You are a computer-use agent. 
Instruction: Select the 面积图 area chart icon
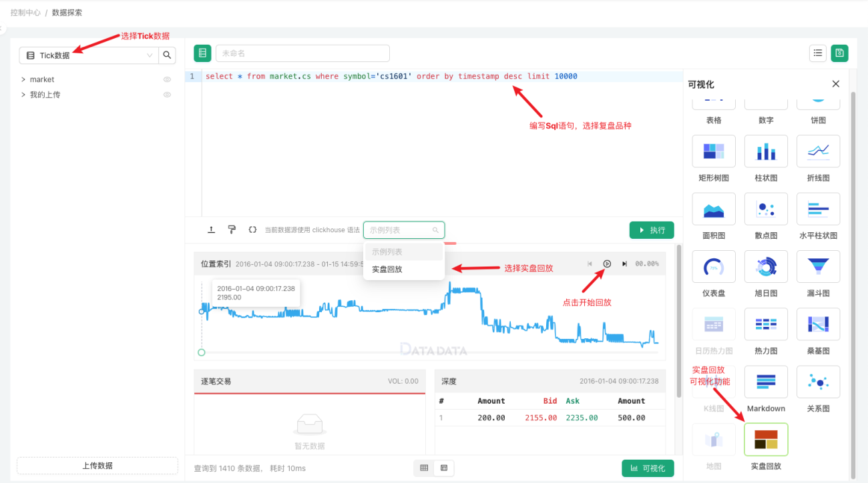(714, 209)
